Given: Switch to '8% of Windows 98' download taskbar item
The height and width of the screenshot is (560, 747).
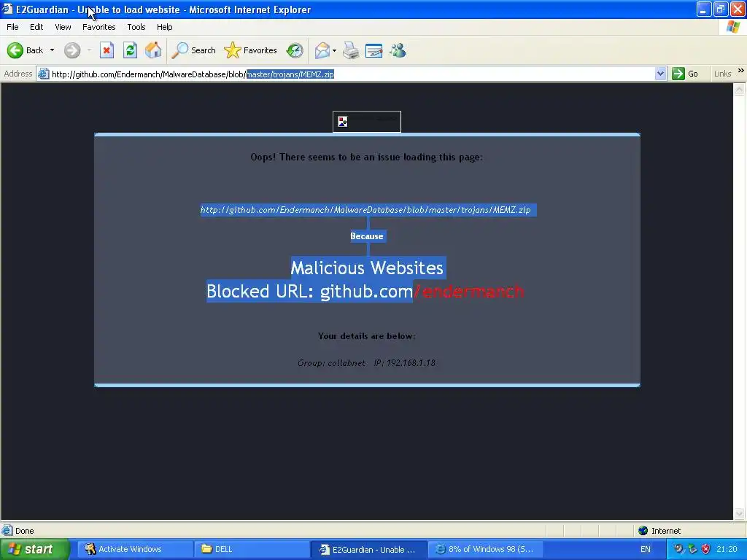Looking at the screenshot, I should click(x=484, y=550).
